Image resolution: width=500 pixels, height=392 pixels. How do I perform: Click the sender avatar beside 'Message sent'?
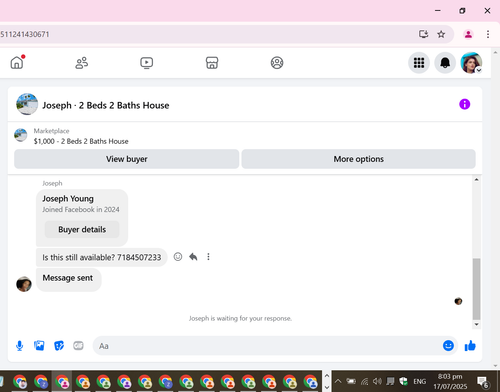pos(24,284)
